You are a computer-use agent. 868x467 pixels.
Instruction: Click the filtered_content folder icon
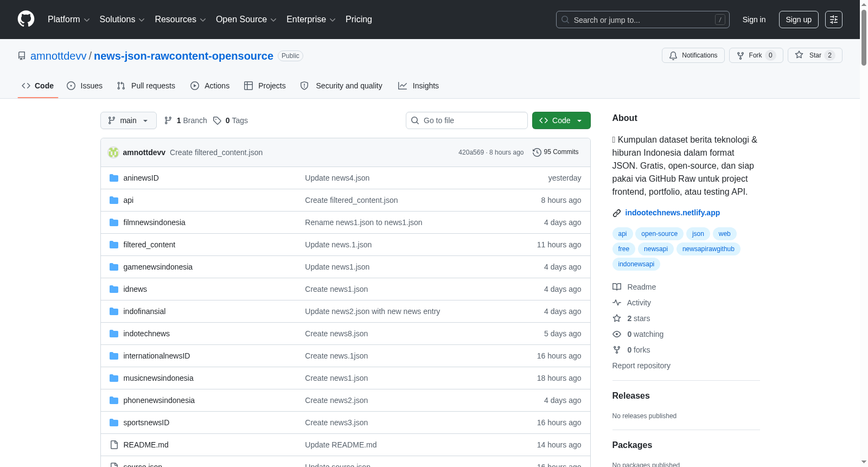(x=114, y=245)
